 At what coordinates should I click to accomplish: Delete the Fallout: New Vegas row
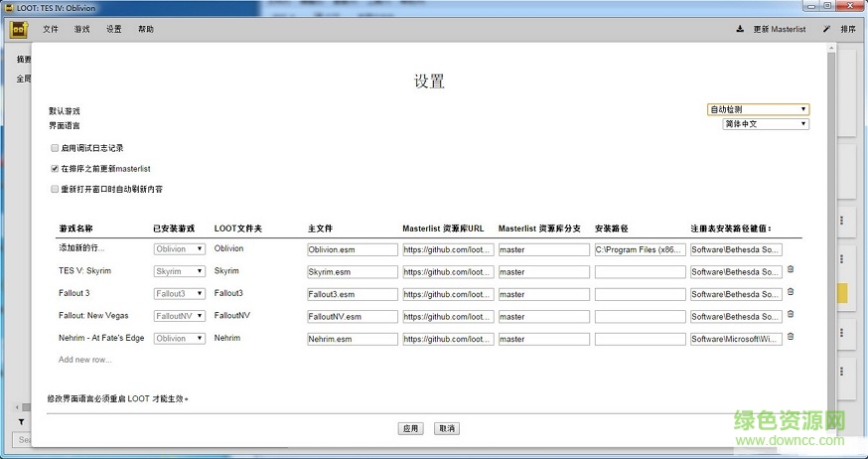[791, 314]
